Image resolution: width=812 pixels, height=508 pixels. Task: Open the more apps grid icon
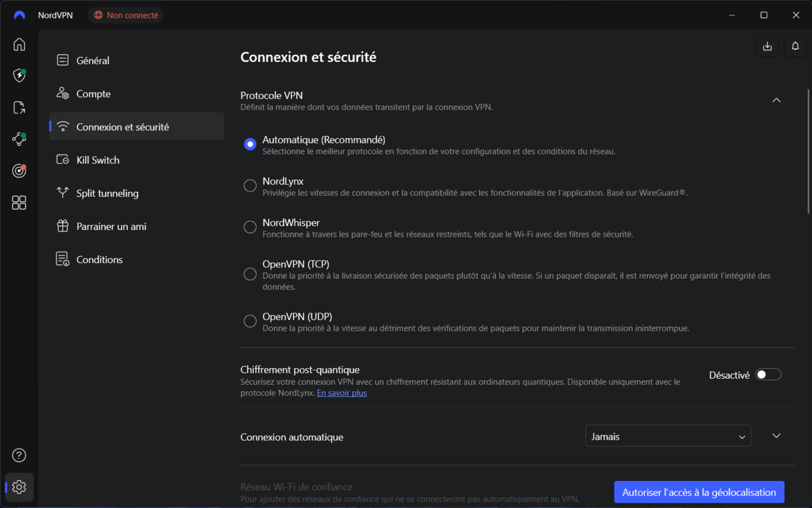pos(19,202)
